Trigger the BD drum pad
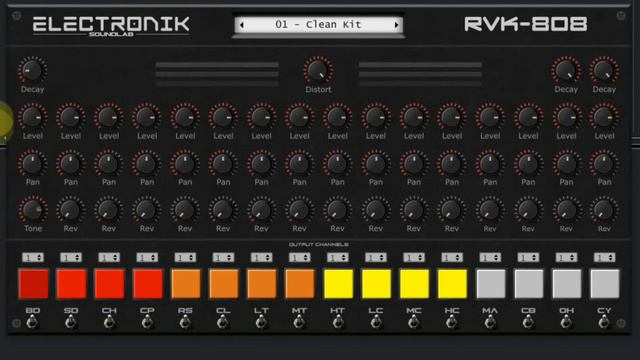Image resolution: width=640 pixels, height=360 pixels. (x=33, y=284)
